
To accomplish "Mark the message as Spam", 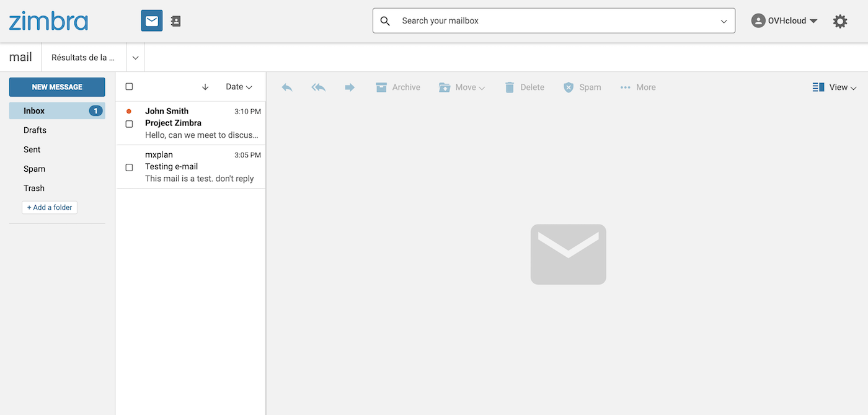I will tap(582, 87).
